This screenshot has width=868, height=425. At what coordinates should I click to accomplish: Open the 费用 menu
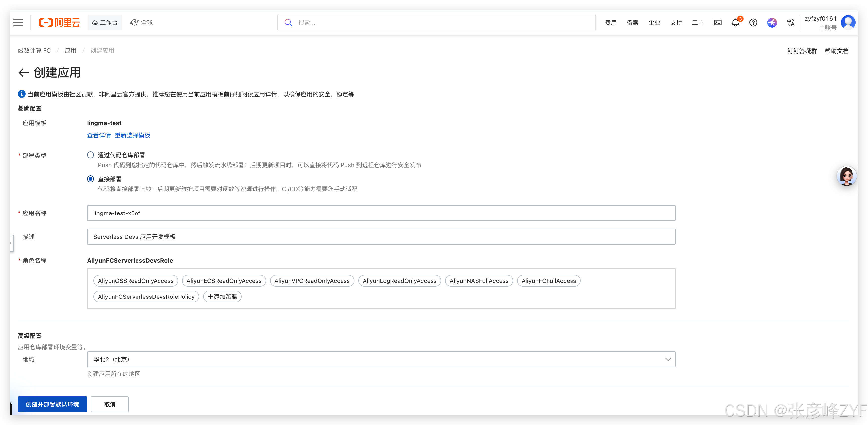(611, 22)
